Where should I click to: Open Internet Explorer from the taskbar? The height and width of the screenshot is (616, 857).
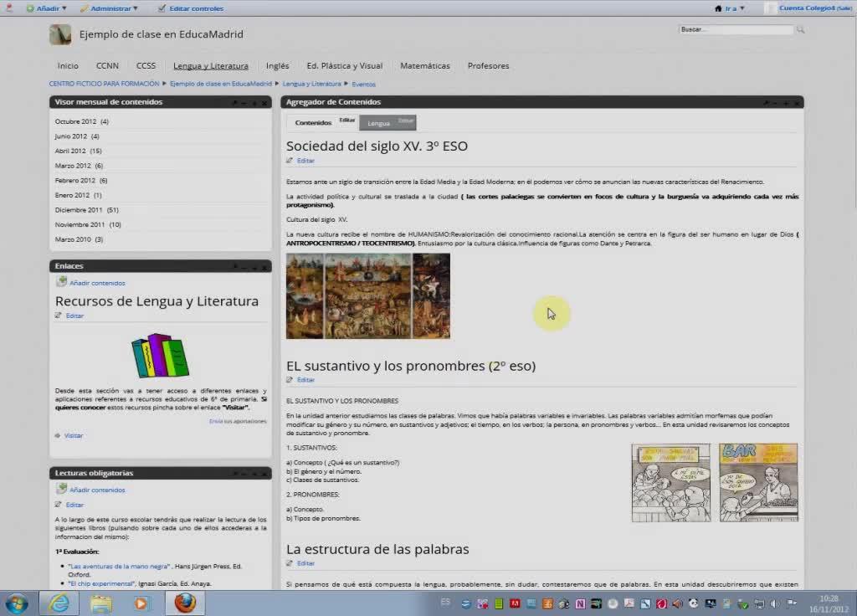(59, 603)
